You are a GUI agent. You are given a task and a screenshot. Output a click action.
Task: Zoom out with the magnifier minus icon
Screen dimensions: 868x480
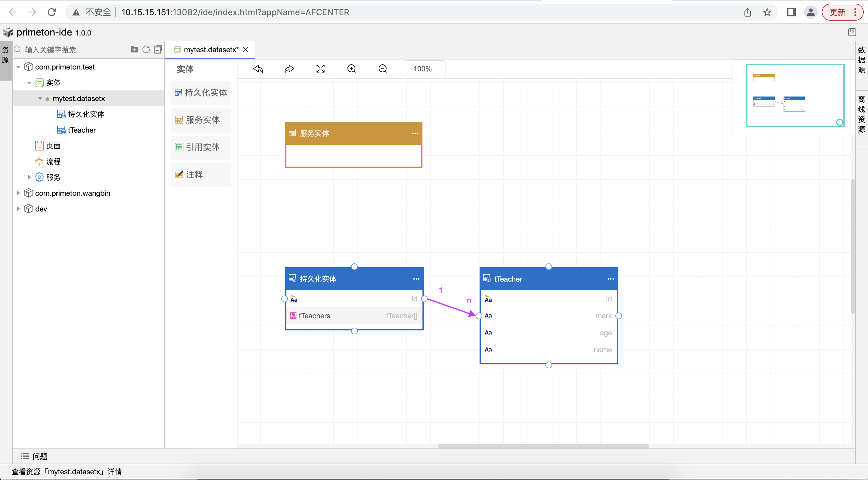[x=383, y=69]
